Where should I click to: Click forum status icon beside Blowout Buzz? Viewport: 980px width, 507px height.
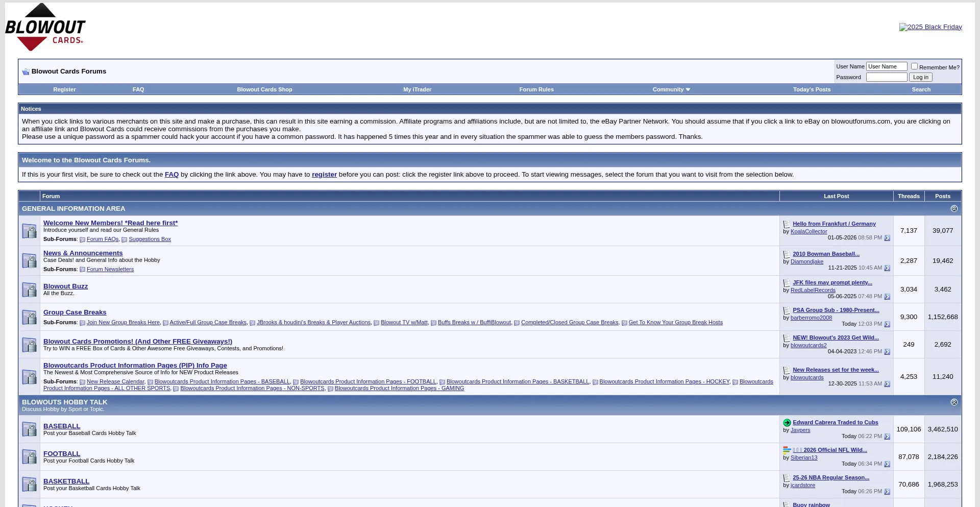(x=29, y=289)
